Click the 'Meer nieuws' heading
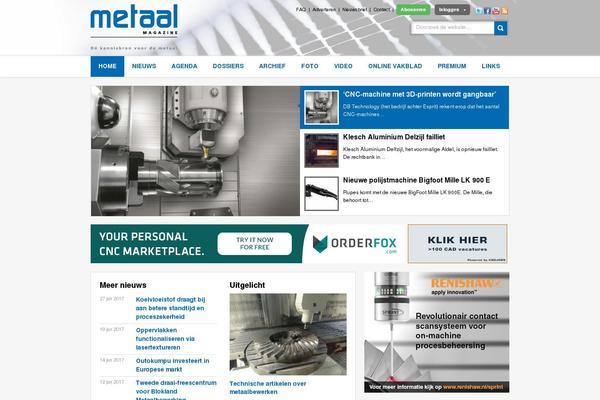Image resolution: width=600 pixels, height=400 pixels. click(123, 285)
